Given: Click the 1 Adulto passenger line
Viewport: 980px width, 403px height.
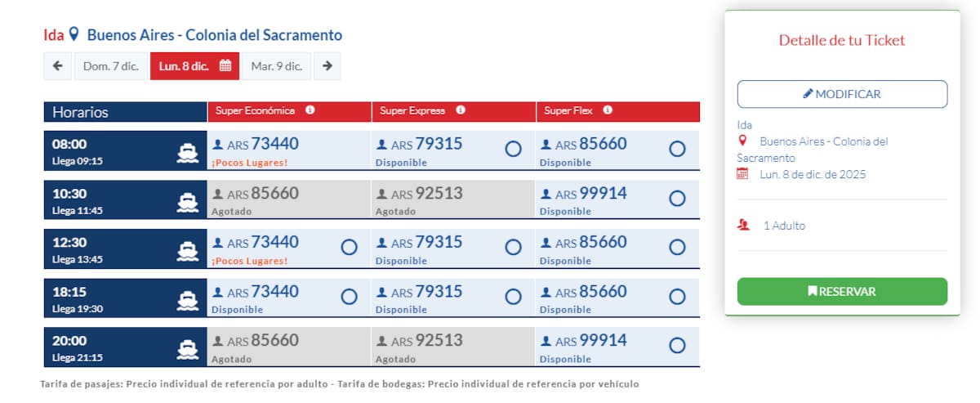Looking at the screenshot, I should (771, 226).
